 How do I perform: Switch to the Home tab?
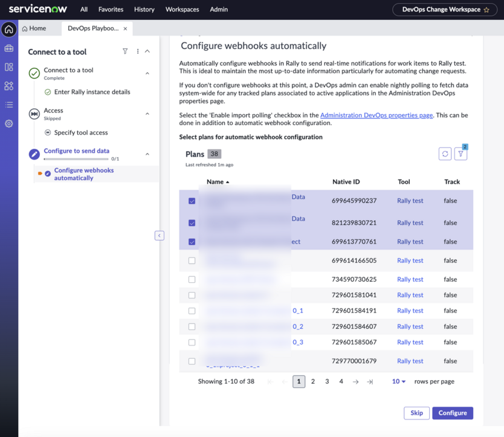[34, 28]
